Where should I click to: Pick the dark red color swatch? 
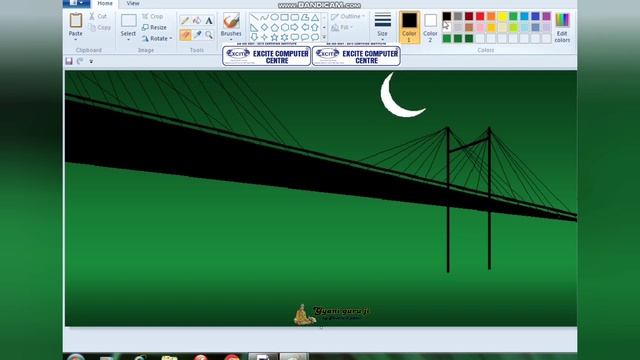click(469, 16)
